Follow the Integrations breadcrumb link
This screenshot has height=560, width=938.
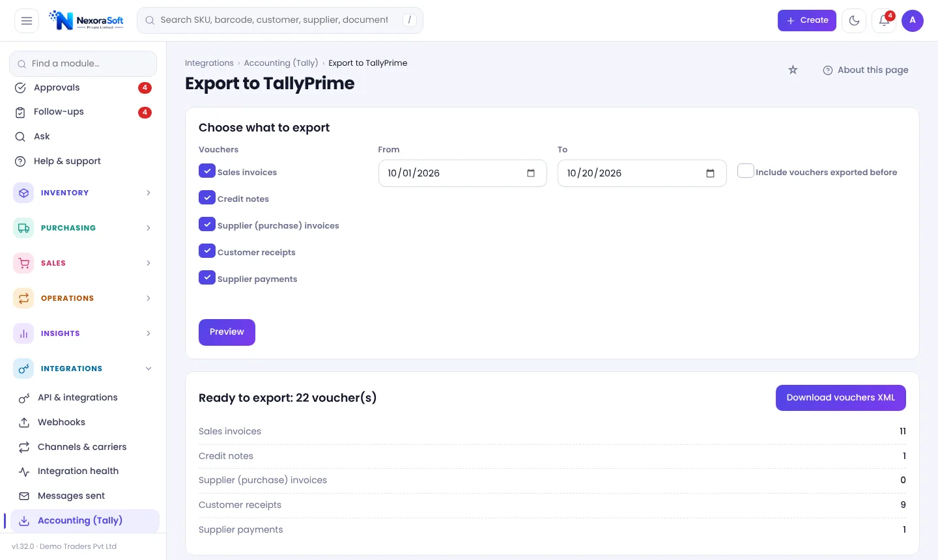coord(209,63)
